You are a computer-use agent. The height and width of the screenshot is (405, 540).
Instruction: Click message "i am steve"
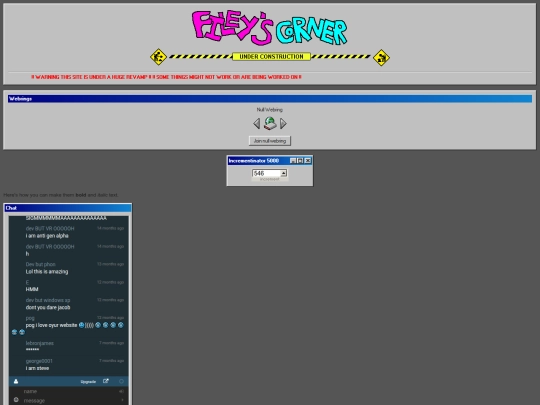(x=37, y=368)
